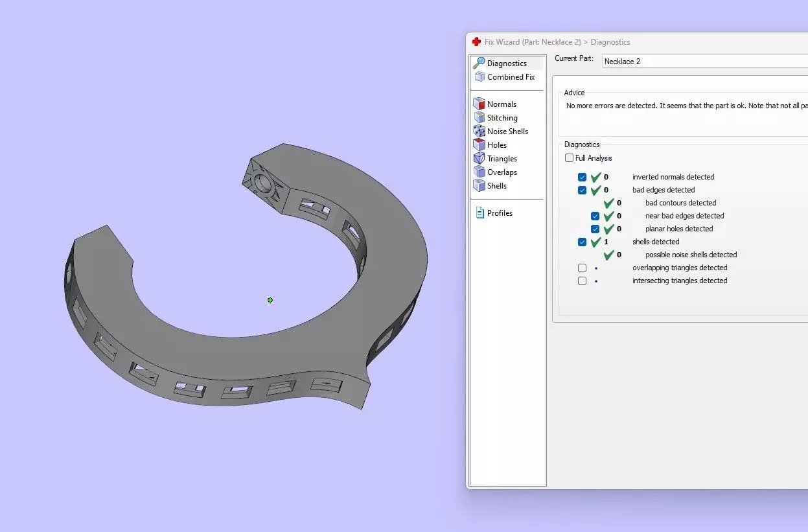Open the Profiles page icon

(479, 213)
